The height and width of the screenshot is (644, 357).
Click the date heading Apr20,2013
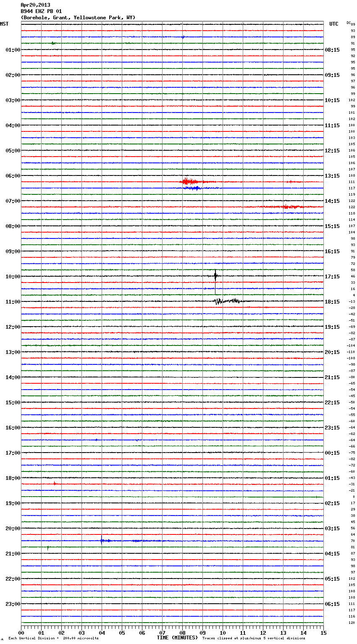pos(35,5)
